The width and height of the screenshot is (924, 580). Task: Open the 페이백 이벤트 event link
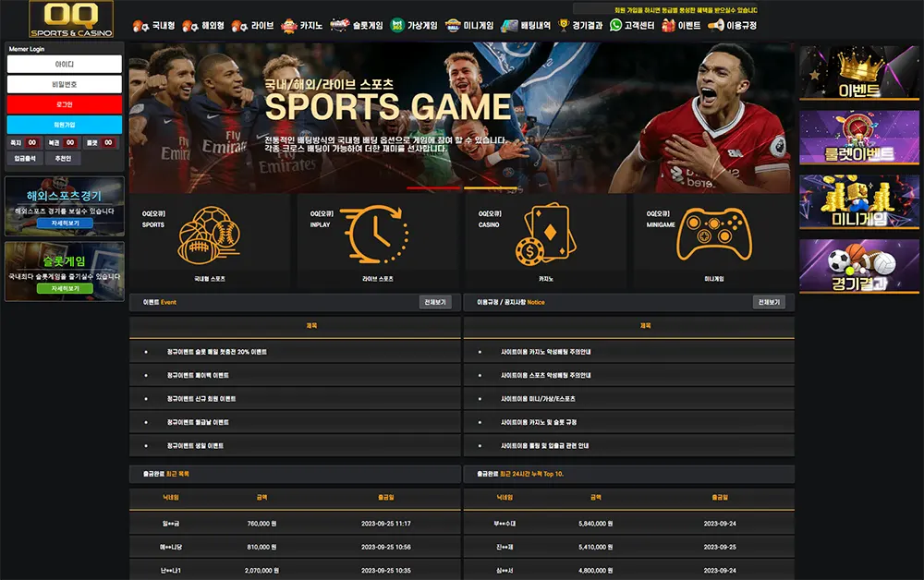click(198, 376)
